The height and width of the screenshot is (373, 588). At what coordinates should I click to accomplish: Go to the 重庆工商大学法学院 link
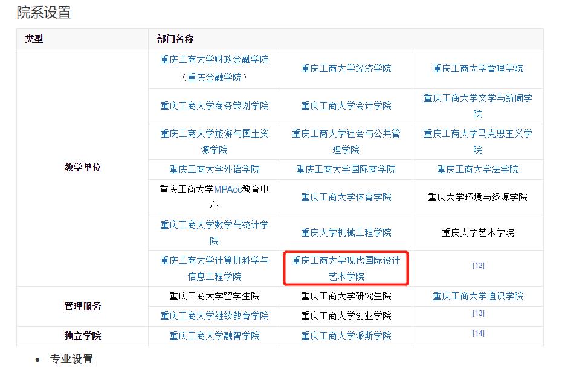[477, 169]
